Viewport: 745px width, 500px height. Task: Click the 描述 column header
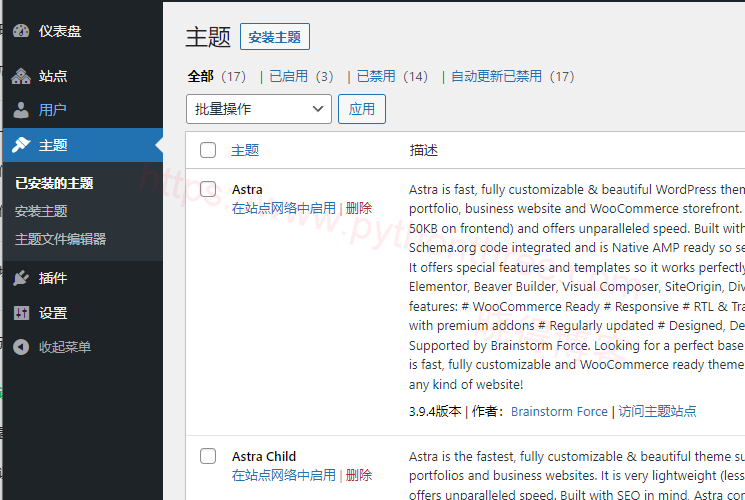[423, 150]
